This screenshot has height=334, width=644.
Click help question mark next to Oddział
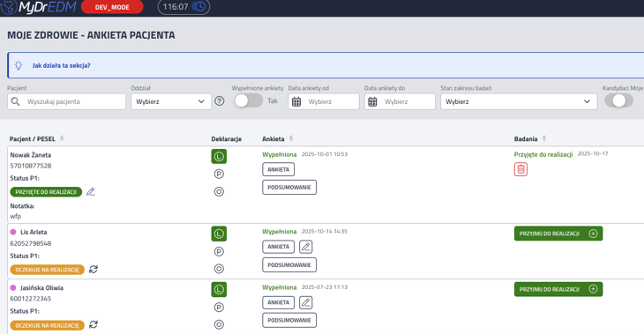[x=220, y=101]
